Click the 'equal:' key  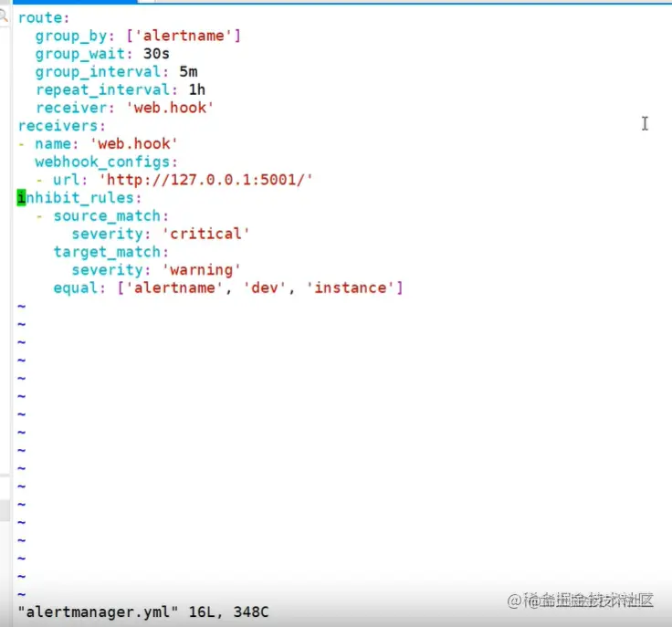[79, 288]
